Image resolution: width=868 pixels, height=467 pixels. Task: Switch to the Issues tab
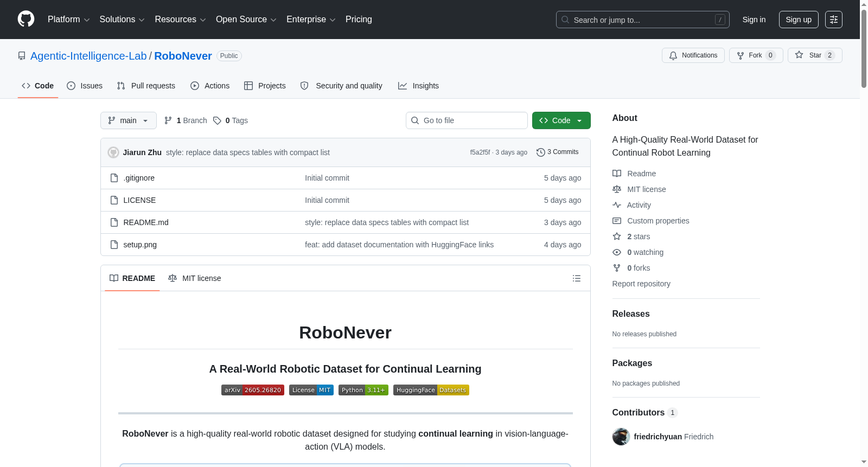85,86
